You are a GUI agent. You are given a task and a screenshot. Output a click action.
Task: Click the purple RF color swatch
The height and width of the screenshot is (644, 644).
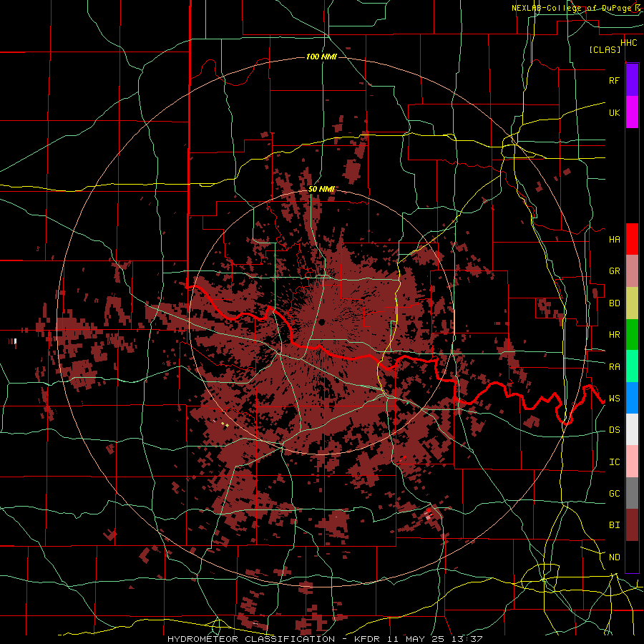pyautogui.click(x=632, y=80)
